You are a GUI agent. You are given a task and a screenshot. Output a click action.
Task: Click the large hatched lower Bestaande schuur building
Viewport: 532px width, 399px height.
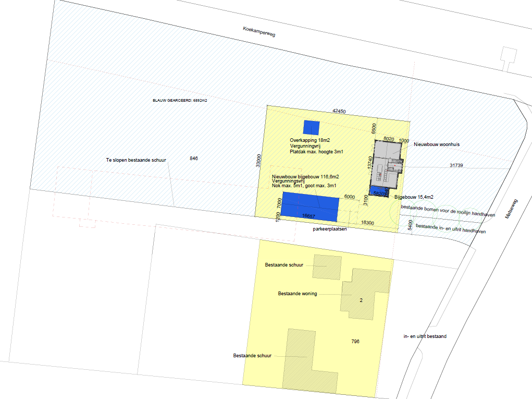coord(299,357)
